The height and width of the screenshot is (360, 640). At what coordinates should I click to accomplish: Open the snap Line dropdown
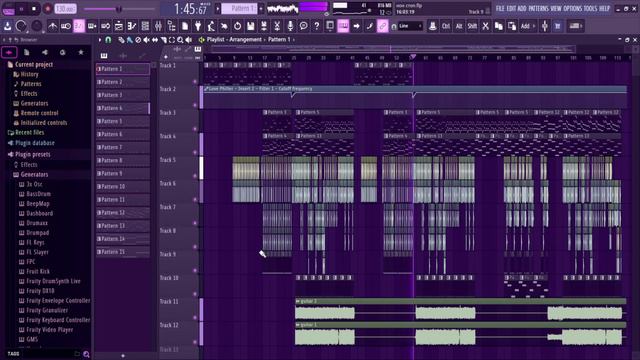(x=411, y=26)
